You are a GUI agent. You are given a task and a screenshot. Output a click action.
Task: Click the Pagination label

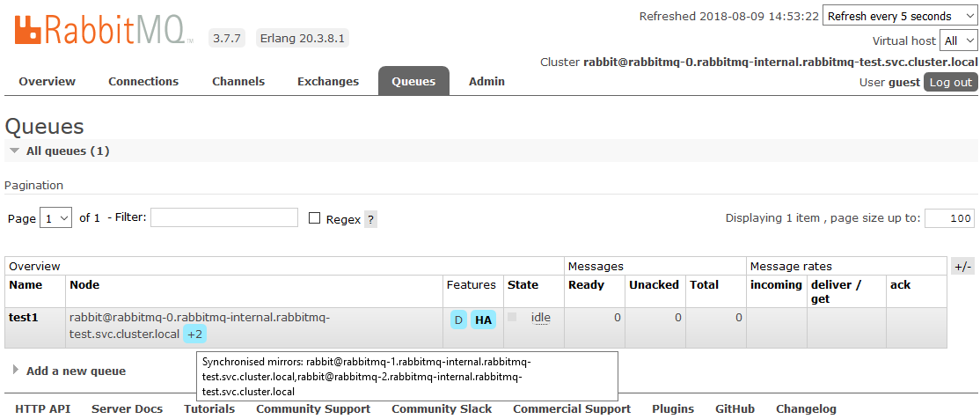[33, 185]
